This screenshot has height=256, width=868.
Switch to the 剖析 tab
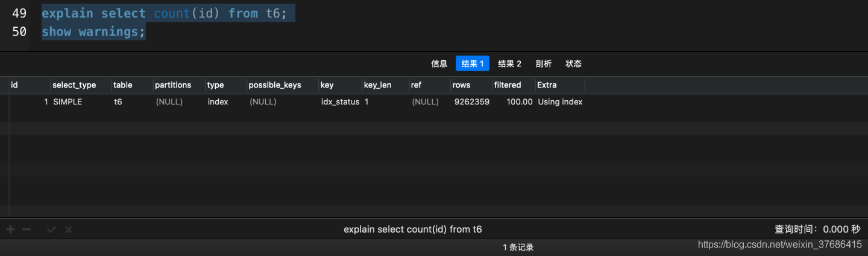tap(543, 63)
